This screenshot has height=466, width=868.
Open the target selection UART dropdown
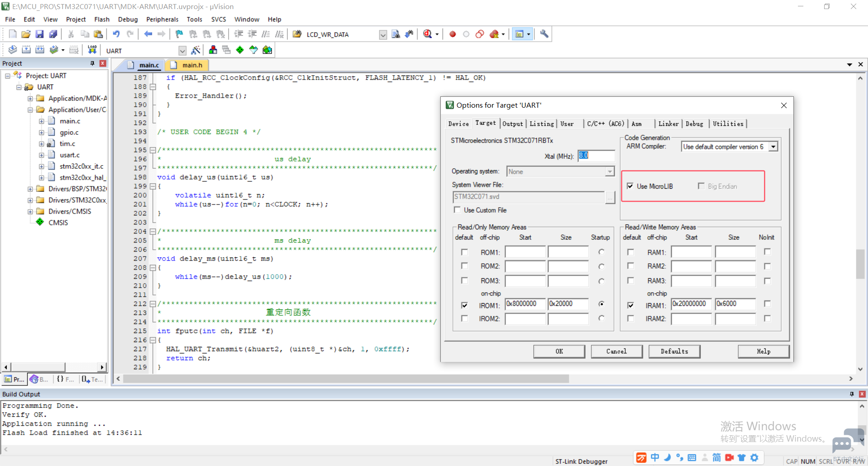point(182,51)
